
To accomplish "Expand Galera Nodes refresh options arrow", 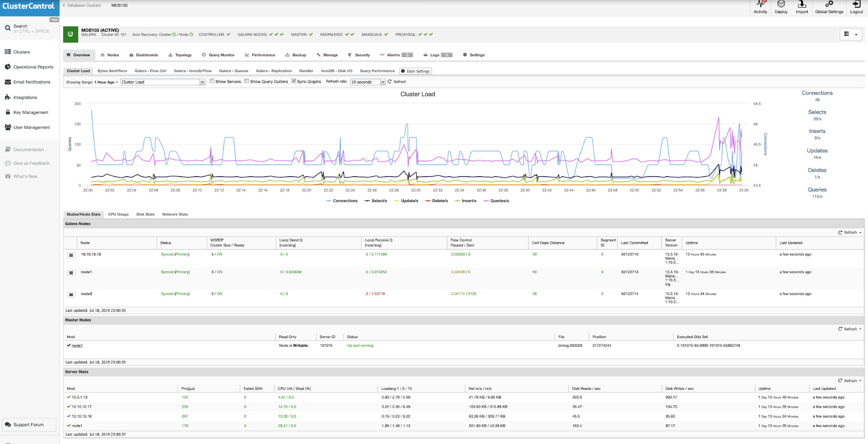I will tap(860, 233).
